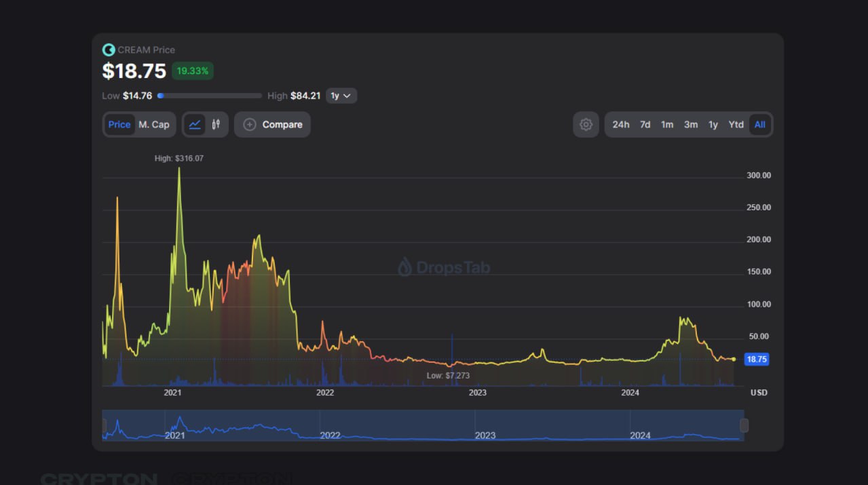Image resolution: width=868 pixels, height=485 pixels.
Task: Click the left handle of range navigator
Action: pos(105,425)
